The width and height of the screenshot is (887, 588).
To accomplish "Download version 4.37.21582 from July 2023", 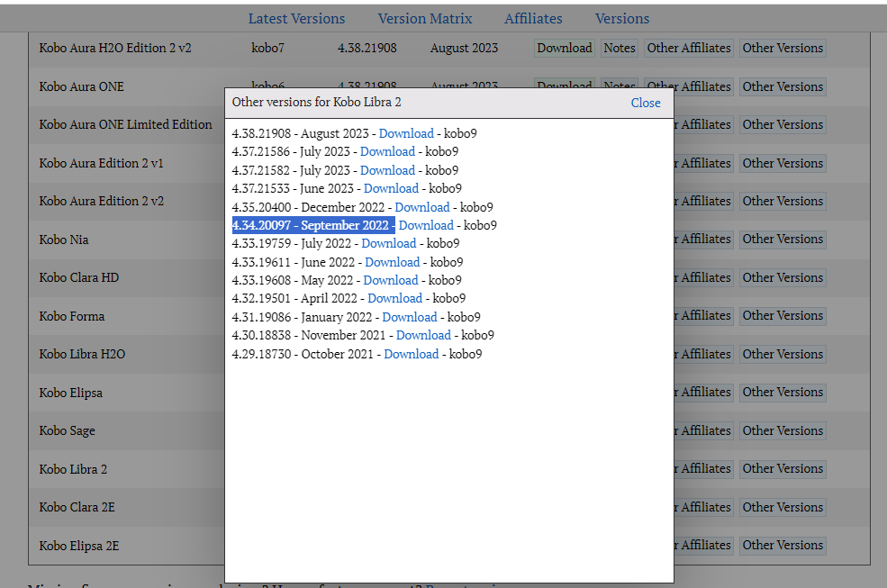I will click(387, 170).
